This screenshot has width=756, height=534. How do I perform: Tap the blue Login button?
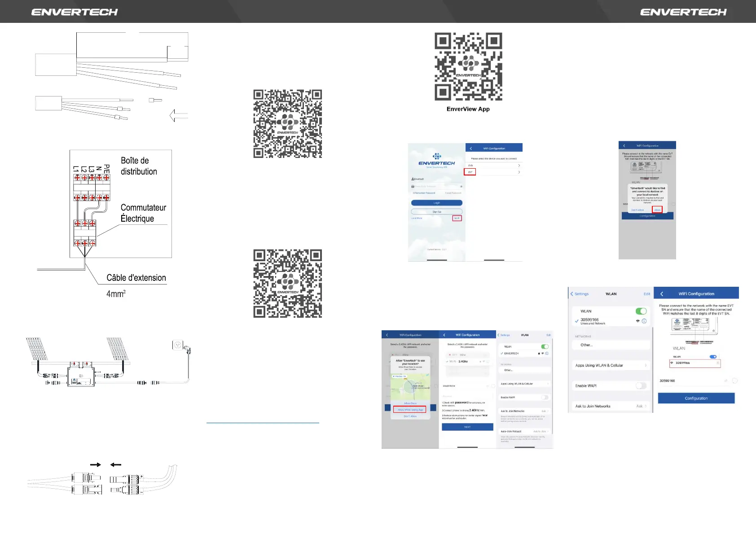[x=437, y=203]
